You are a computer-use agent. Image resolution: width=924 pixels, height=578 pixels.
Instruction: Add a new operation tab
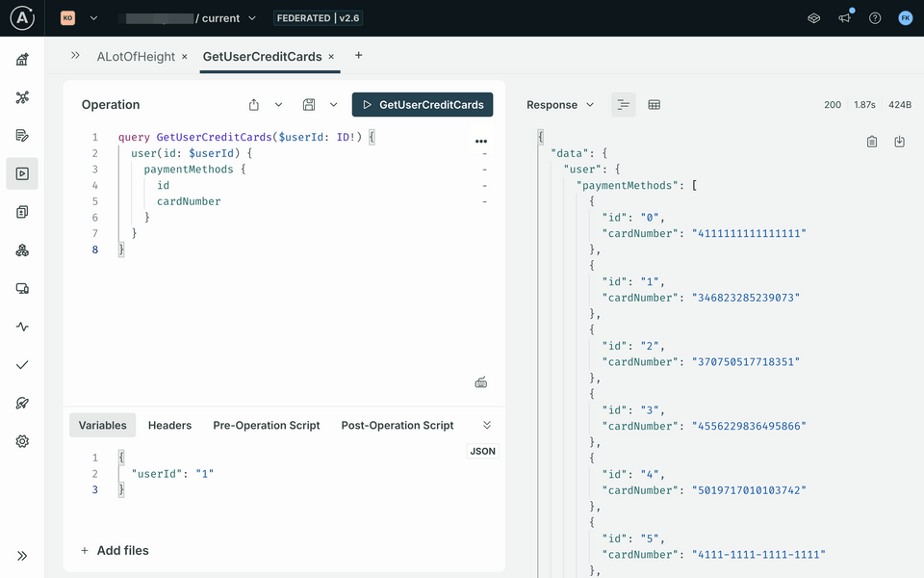(358, 56)
